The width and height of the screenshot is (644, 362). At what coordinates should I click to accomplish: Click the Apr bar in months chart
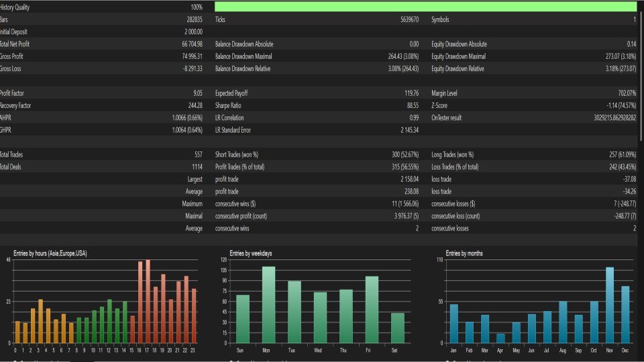point(500,339)
